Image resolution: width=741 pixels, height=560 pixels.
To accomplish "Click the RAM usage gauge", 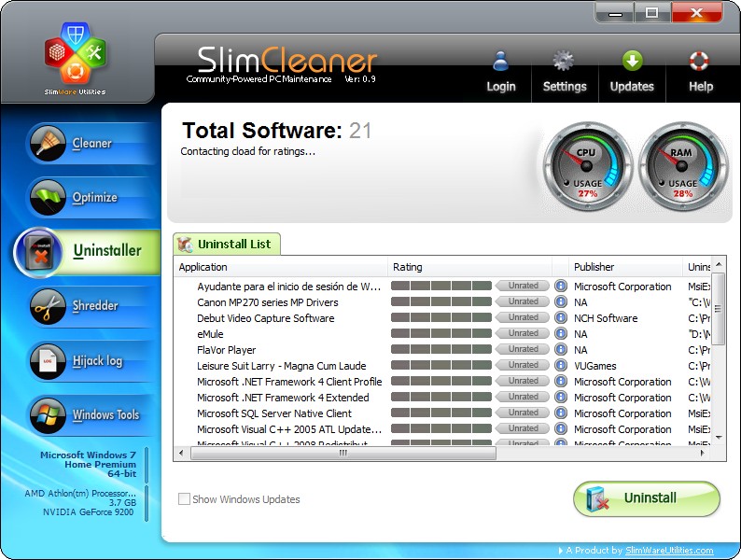I will pyautogui.click(x=683, y=166).
